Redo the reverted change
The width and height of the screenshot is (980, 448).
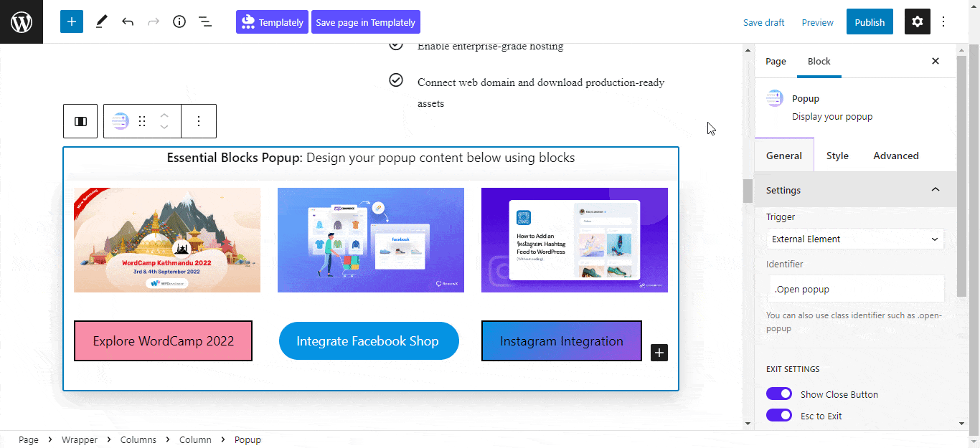pos(154,22)
